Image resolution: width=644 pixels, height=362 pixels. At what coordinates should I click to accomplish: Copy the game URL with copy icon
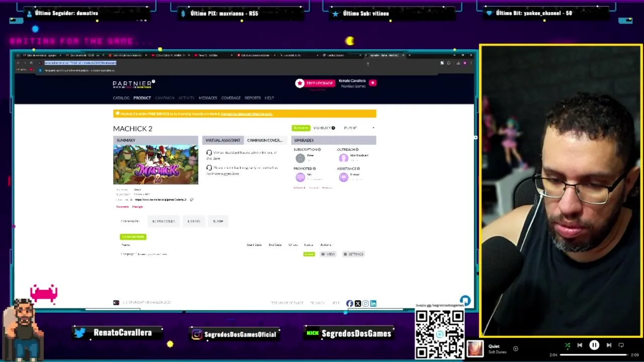[x=192, y=200]
